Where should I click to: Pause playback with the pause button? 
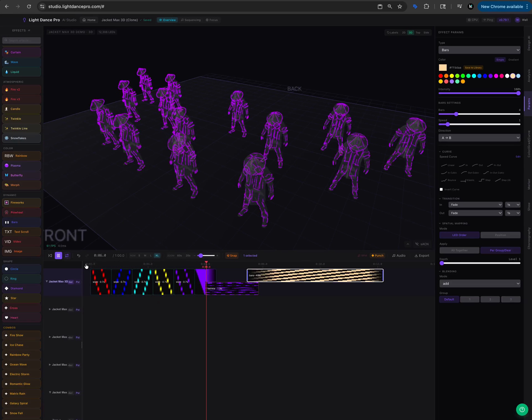click(x=58, y=255)
